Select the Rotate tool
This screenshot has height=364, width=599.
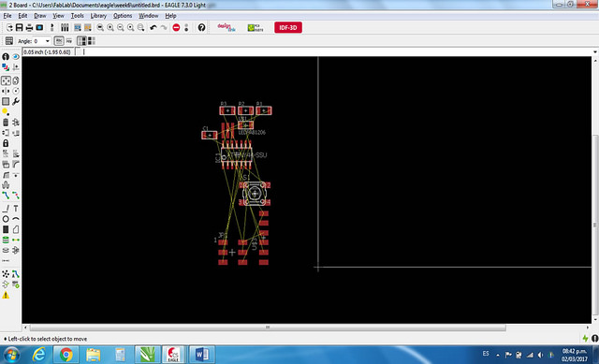[16, 91]
